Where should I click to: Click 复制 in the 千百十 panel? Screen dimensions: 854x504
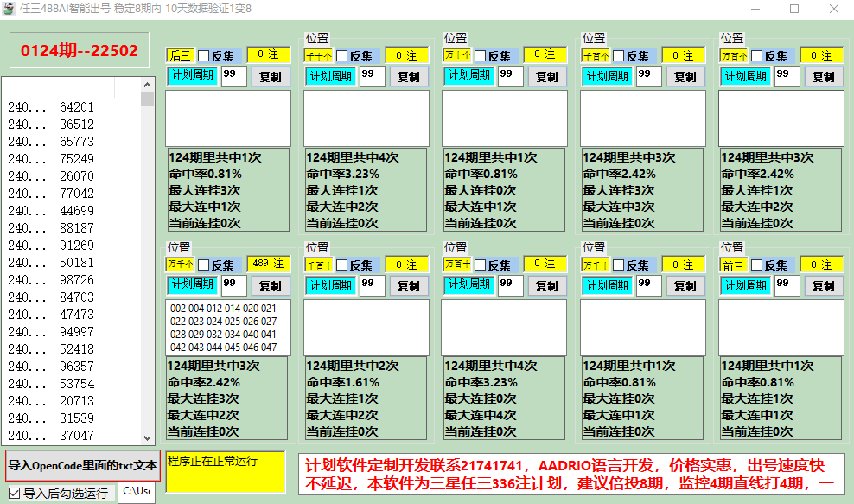tap(409, 286)
